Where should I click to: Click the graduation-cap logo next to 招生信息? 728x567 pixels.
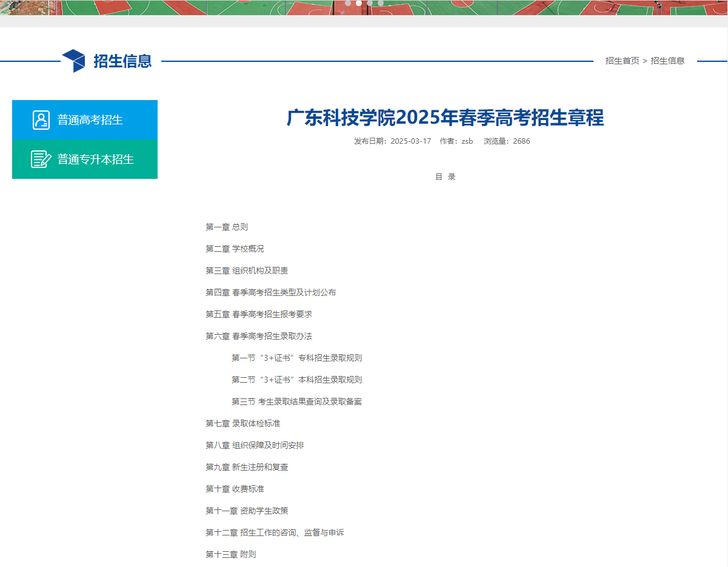[74, 60]
